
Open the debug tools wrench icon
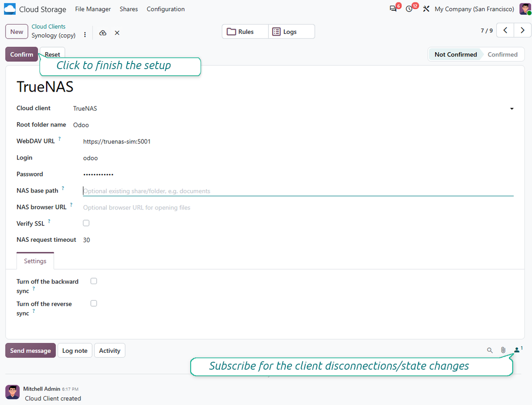(x=426, y=9)
